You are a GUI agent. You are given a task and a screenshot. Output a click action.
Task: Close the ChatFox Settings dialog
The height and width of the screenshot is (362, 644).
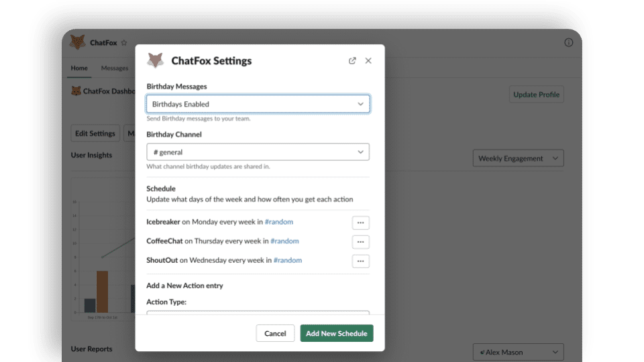point(368,60)
